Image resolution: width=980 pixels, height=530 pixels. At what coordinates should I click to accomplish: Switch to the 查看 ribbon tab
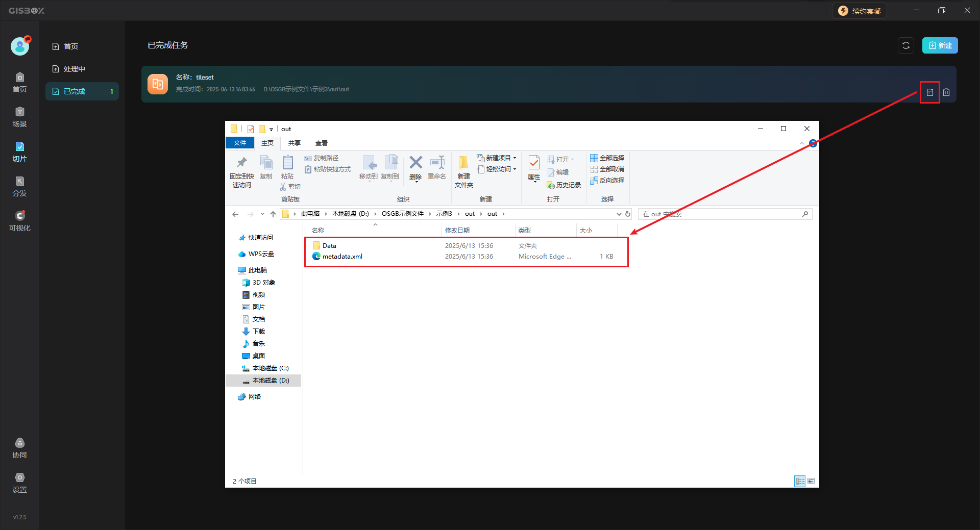[x=322, y=143]
